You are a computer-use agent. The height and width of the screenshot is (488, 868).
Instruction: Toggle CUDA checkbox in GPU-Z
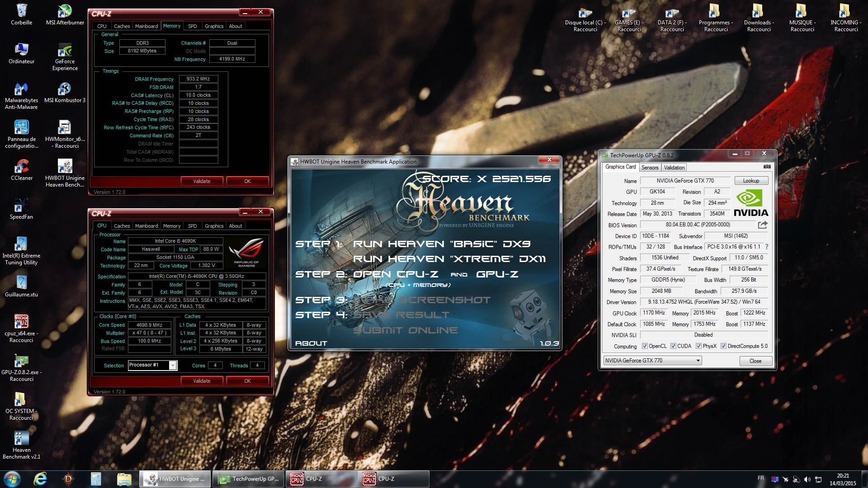click(x=673, y=346)
